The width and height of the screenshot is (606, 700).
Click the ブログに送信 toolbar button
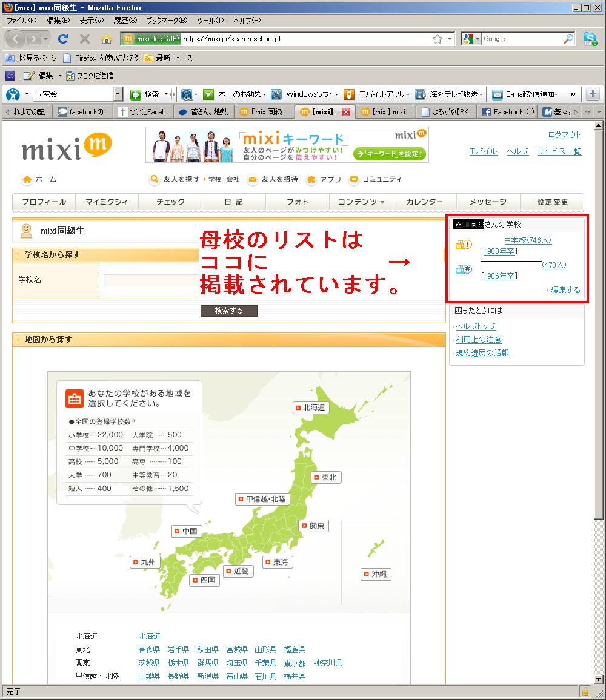tap(89, 76)
